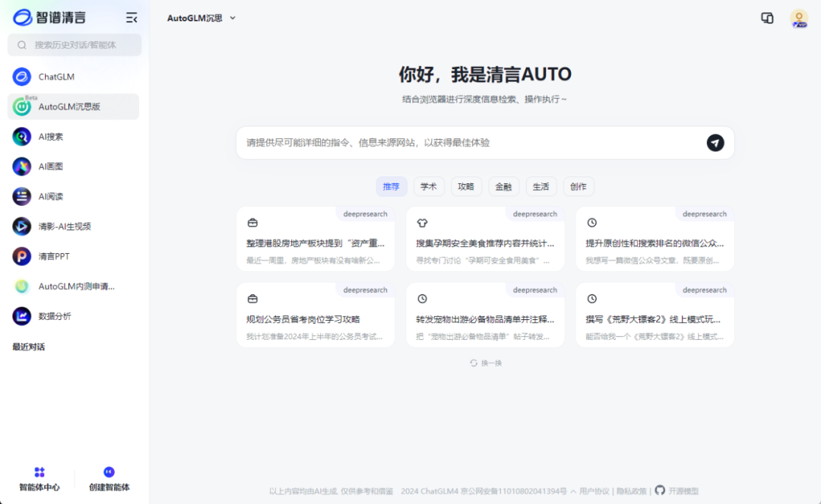
Task: Open ChatGLM via its blue icon
Action: point(21,77)
